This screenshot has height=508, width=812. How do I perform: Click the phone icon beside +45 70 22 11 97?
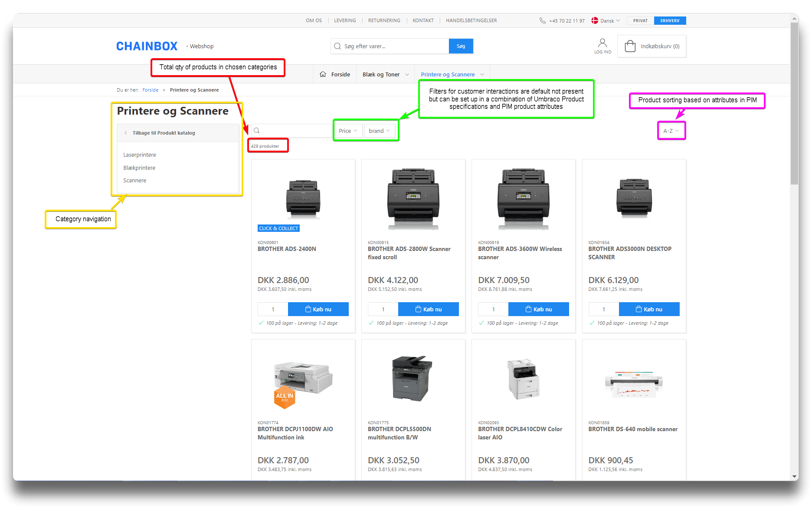click(x=542, y=20)
